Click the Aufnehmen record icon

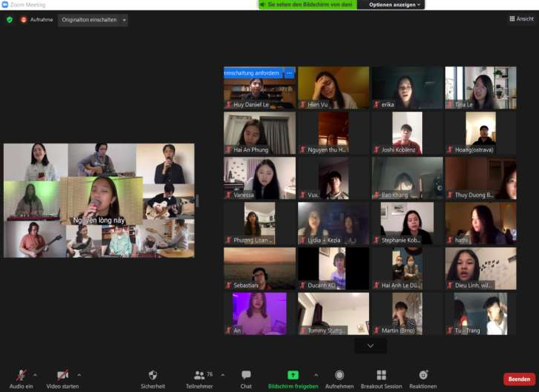pos(339,375)
